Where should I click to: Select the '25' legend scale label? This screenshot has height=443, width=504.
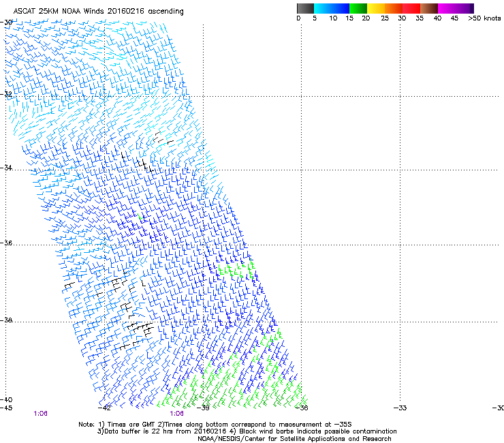(385, 18)
